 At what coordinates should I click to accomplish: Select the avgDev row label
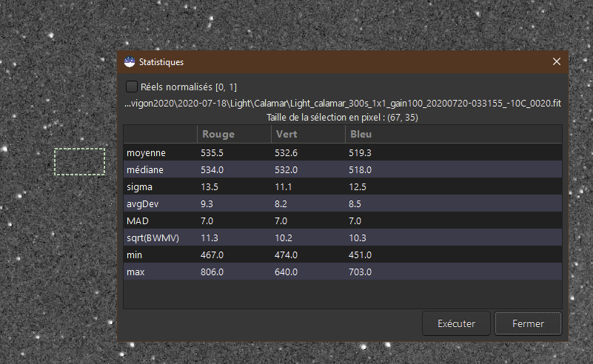pyautogui.click(x=142, y=203)
